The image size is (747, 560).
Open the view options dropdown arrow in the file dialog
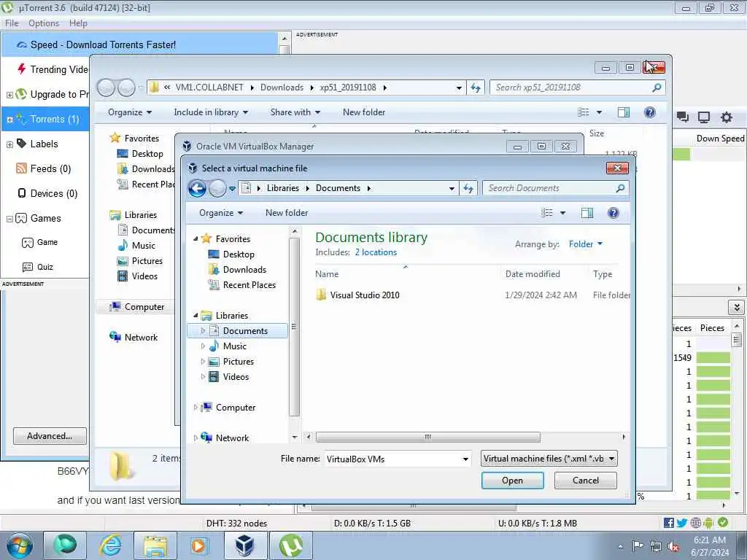click(x=562, y=213)
